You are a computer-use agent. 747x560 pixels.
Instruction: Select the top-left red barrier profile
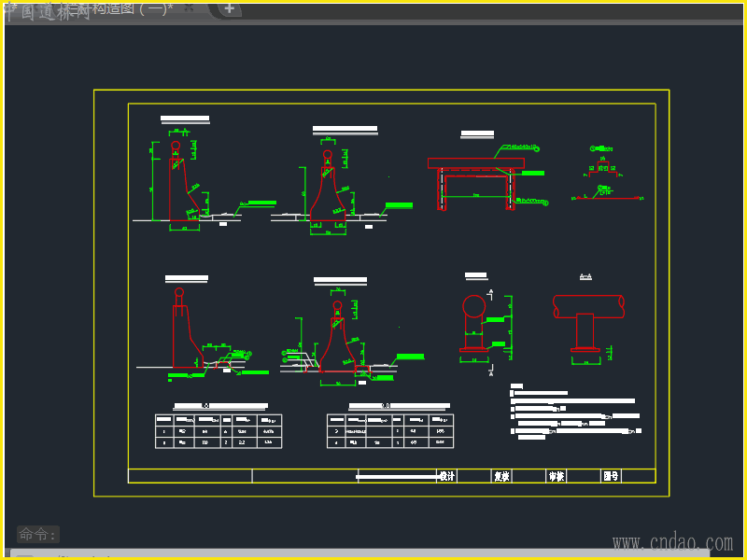pyautogui.click(x=184, y=182)
